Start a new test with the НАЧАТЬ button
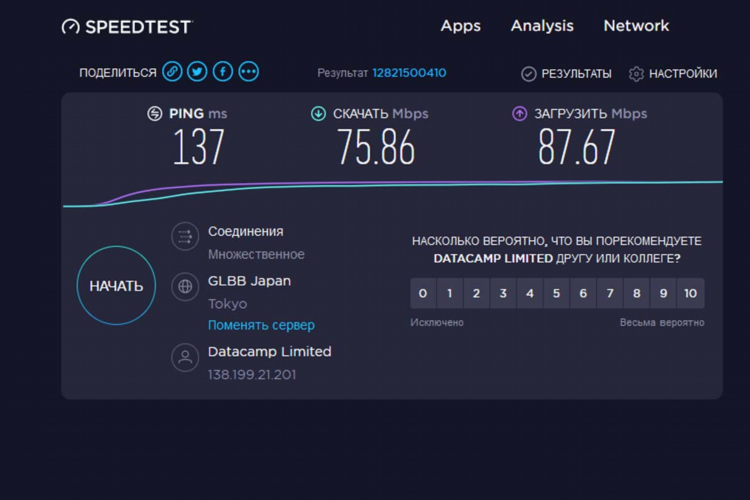This screenshot has height=500, width=750. tap(116, 286)
